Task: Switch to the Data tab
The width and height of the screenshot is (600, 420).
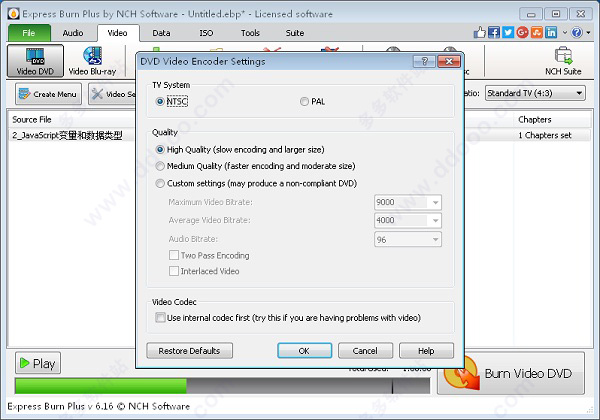Action: (x=161, y=33)
